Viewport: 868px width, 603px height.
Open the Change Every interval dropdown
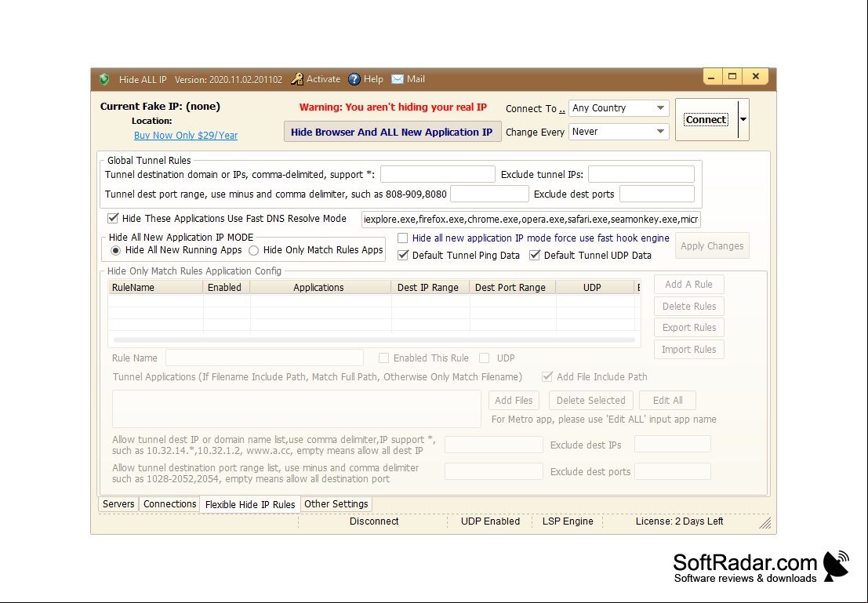point(660,132)
